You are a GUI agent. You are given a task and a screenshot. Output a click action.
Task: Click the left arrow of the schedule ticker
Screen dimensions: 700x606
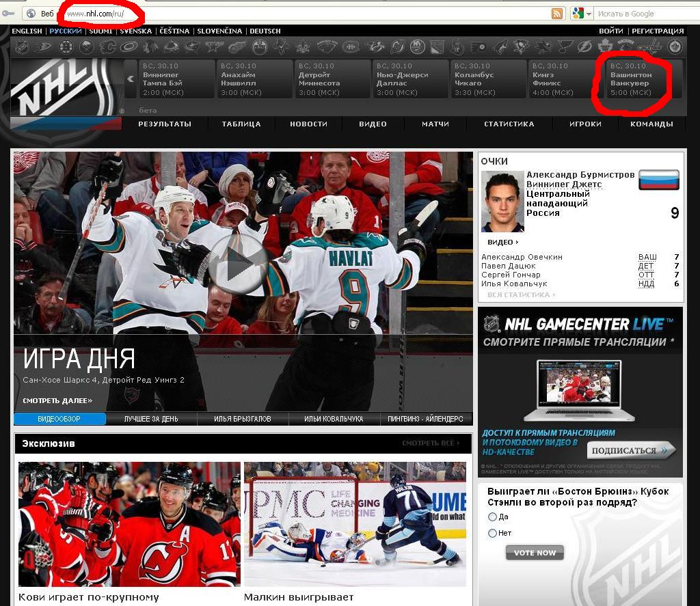pos(131,79)
